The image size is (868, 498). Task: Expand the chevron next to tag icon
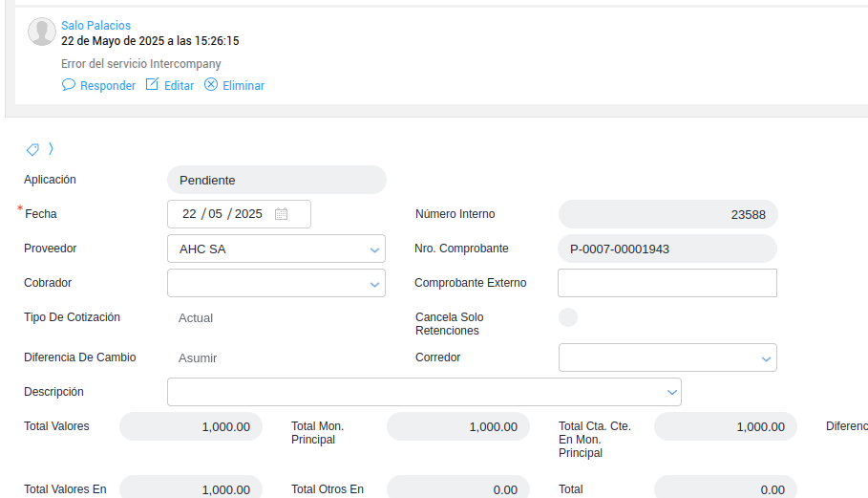(51, 149)
